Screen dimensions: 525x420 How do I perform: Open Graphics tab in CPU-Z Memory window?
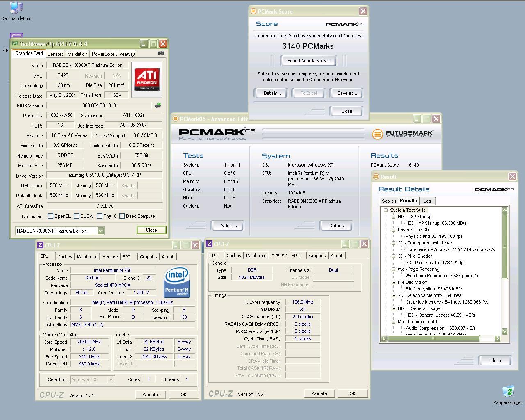[317, 256]
